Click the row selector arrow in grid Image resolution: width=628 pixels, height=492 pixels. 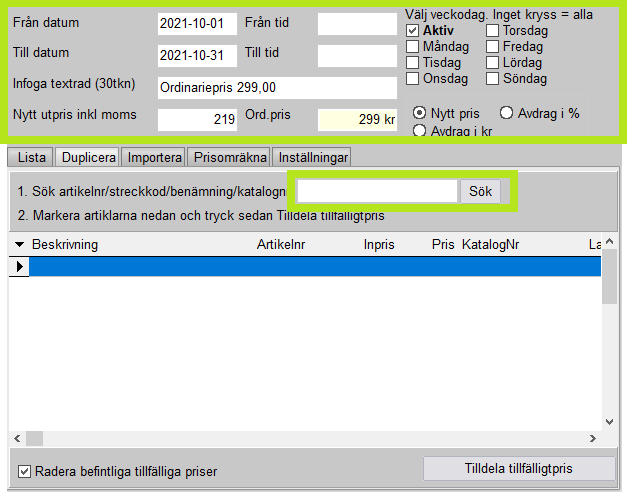click(19, 267)
